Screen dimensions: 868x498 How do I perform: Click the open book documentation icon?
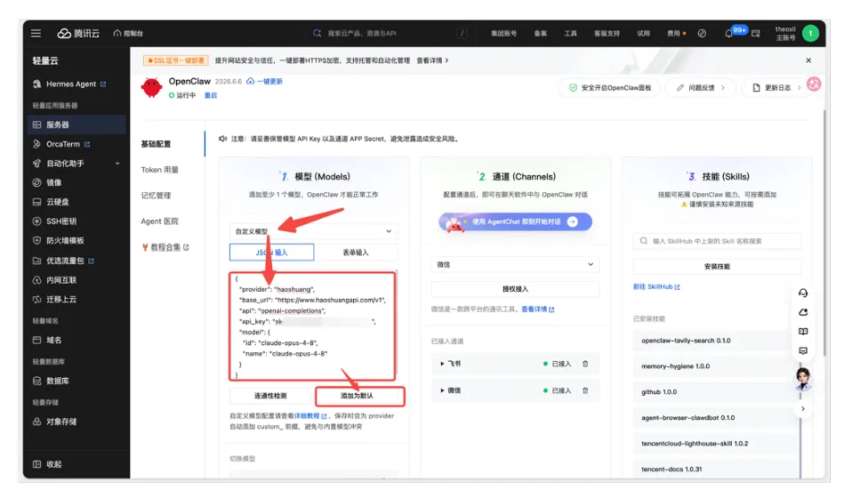[803, 332]
